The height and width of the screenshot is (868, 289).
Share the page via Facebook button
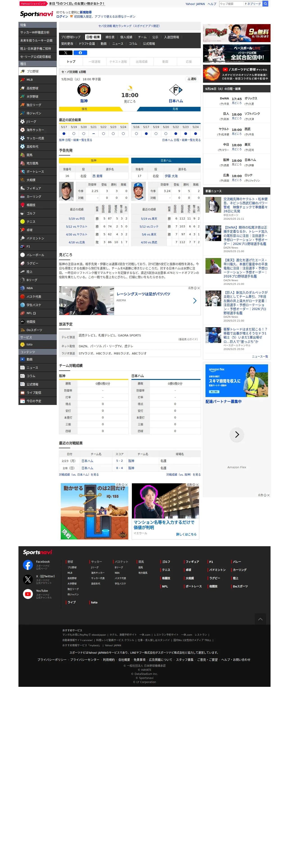point(80,53)
